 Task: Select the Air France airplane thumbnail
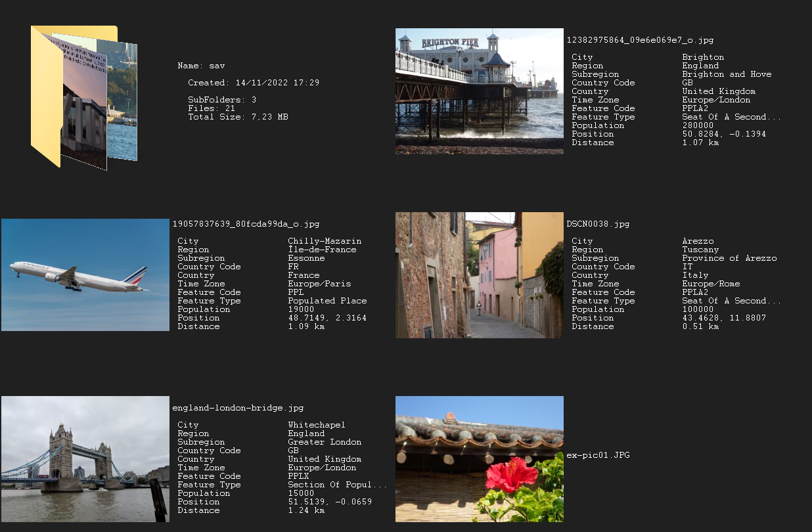pos(85,275)
